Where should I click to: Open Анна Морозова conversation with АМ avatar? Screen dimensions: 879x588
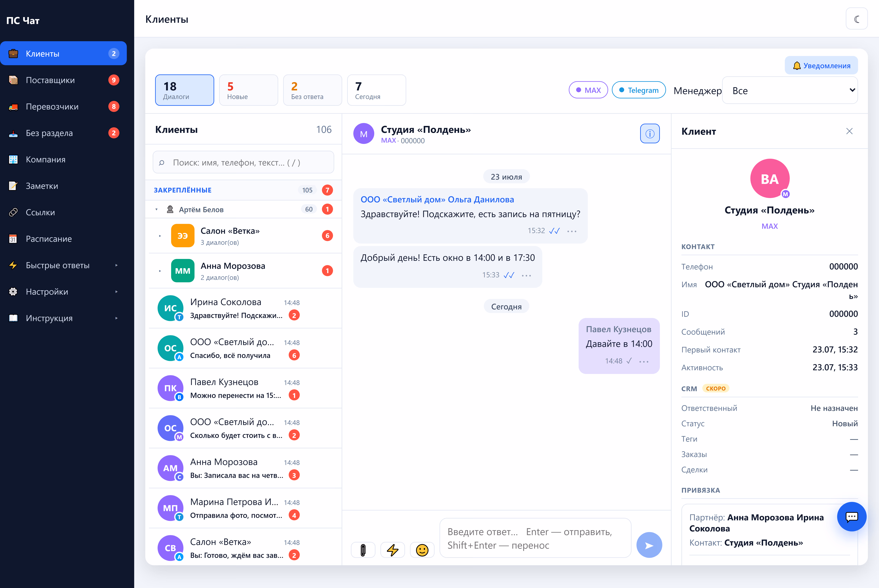(245, 468)
